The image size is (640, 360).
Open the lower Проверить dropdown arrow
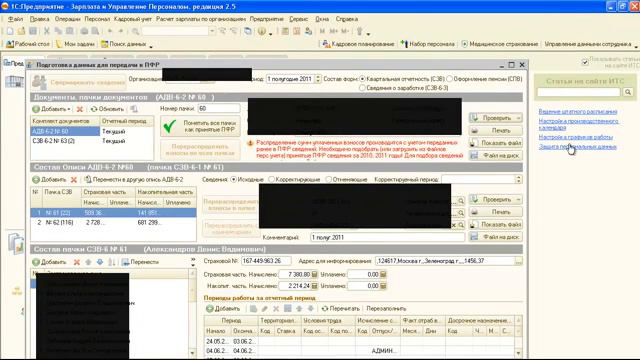coord(518,200)
